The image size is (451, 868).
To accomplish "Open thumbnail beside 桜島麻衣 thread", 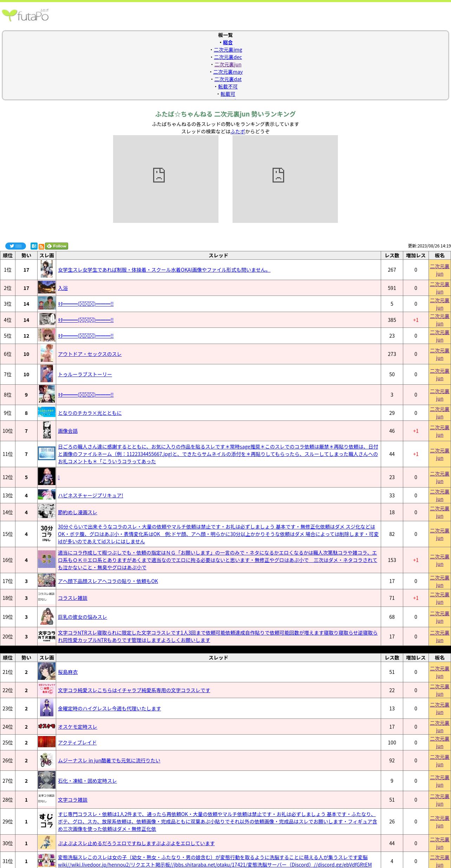I will [47, 672].
